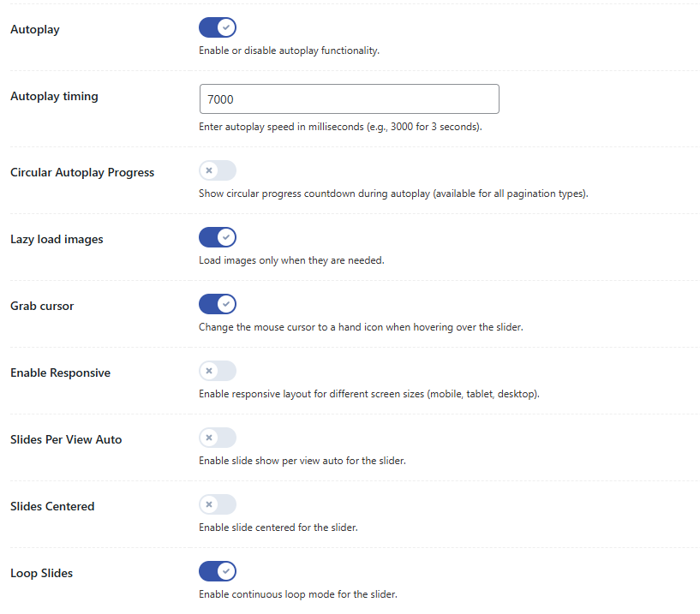Screen dimensions: 700x614
Task: Disable the Autoplay toggle
Action: click(x=217, y=27)
